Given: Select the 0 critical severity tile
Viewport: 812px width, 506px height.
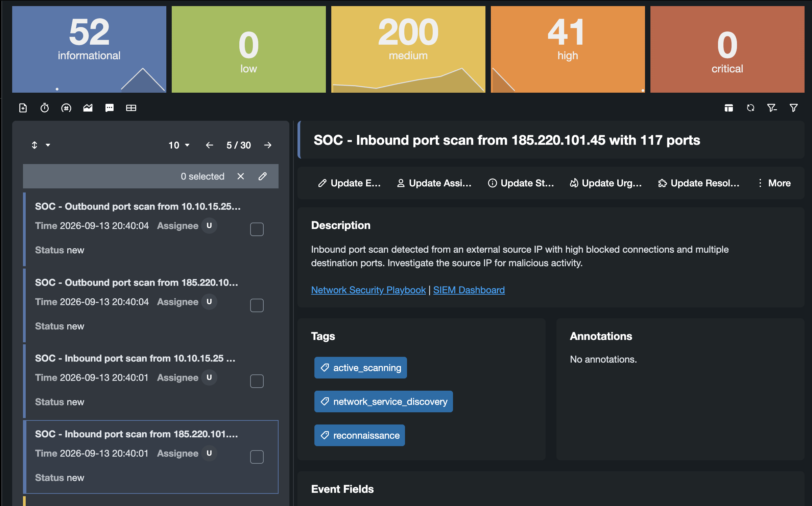Looking at the screenshot, I should pyautogui.click(x=727, y=49).
